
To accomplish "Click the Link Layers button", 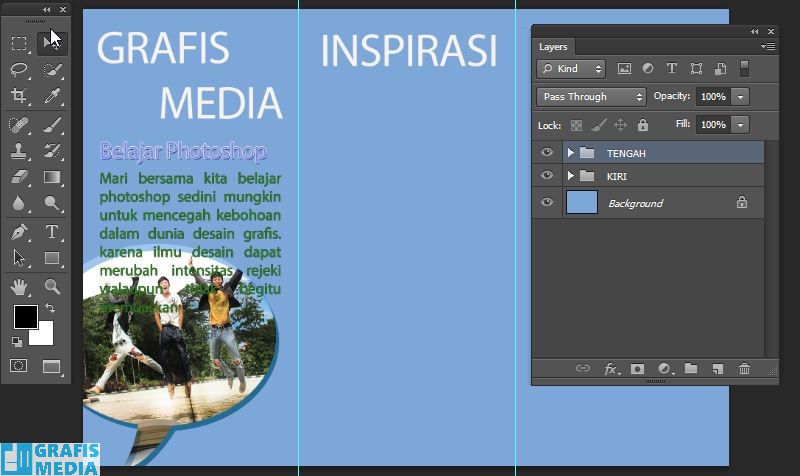I will [x=583, y=368].
